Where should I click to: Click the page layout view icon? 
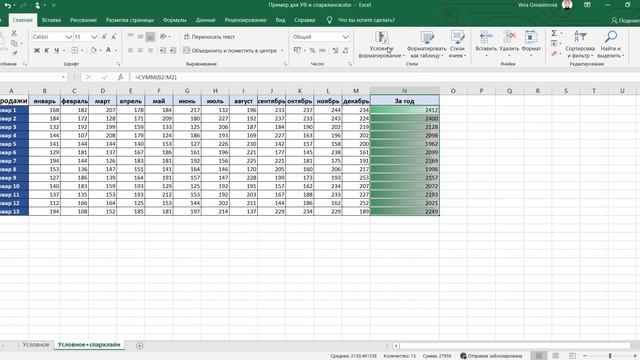[556, 356]
